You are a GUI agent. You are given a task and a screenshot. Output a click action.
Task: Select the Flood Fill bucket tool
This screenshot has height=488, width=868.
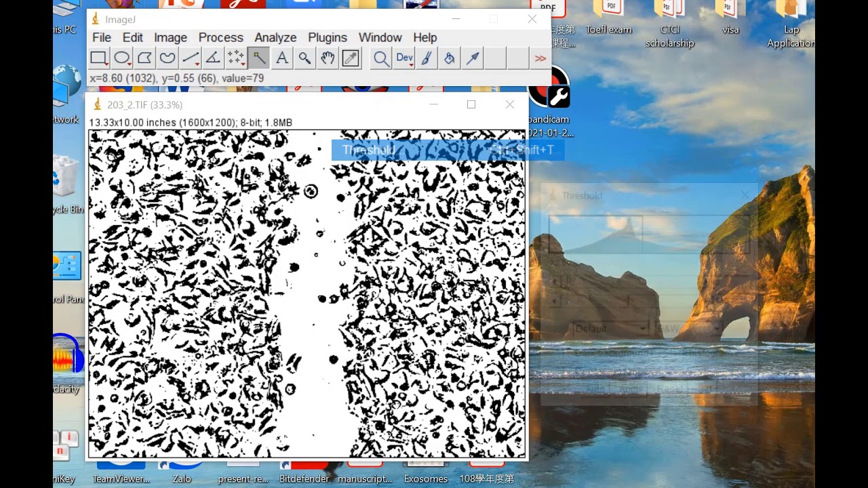450,58
